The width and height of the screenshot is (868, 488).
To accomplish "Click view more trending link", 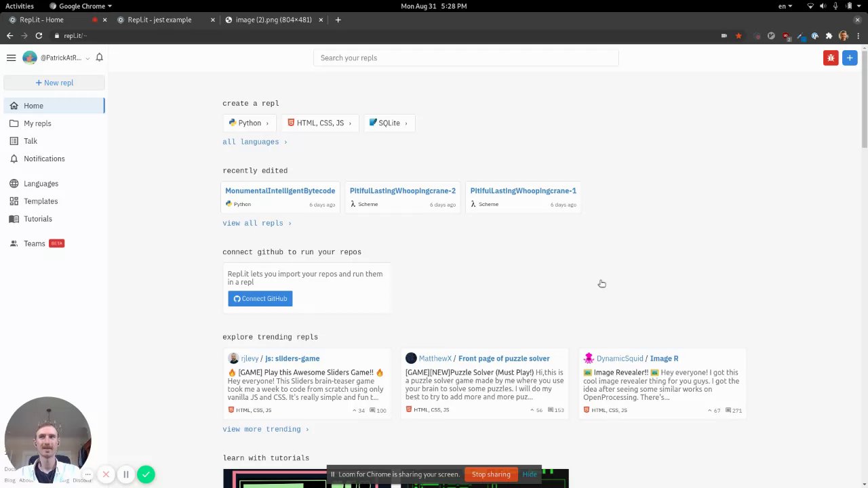I will pyautogui.click(x=266, y=429).
